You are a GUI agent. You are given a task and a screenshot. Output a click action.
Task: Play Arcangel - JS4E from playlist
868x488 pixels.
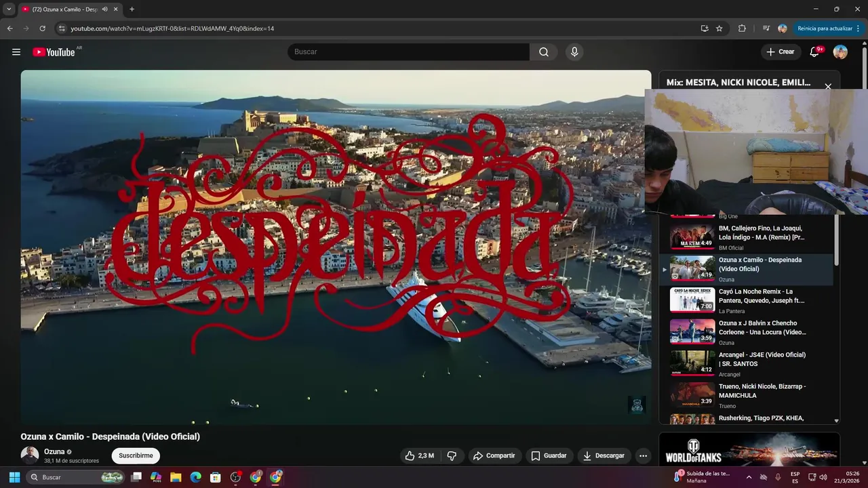click(746, 364)
